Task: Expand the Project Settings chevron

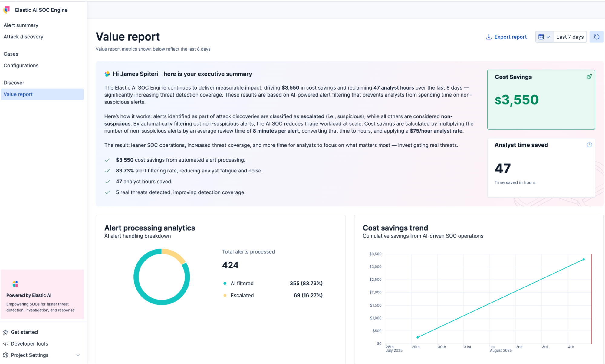Action: [78, 355]
